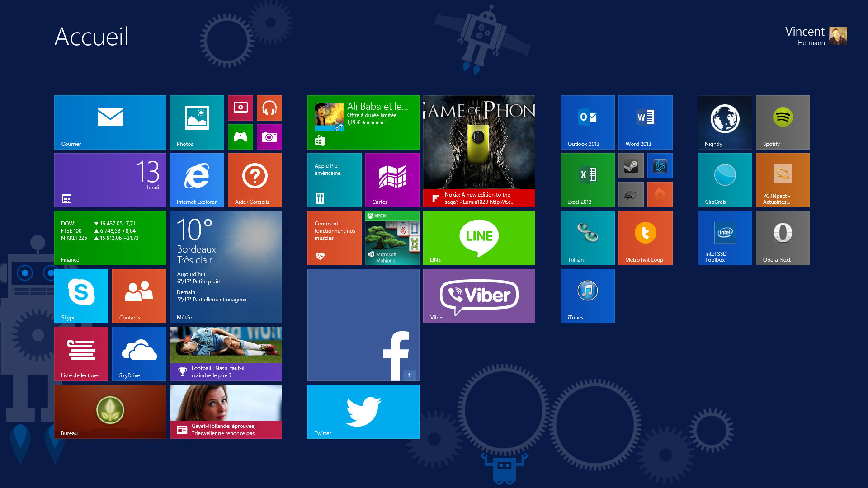The height and width of the screenshot is (488, 868).
Task: Open the Twitter tile
Action: [363, 411]
